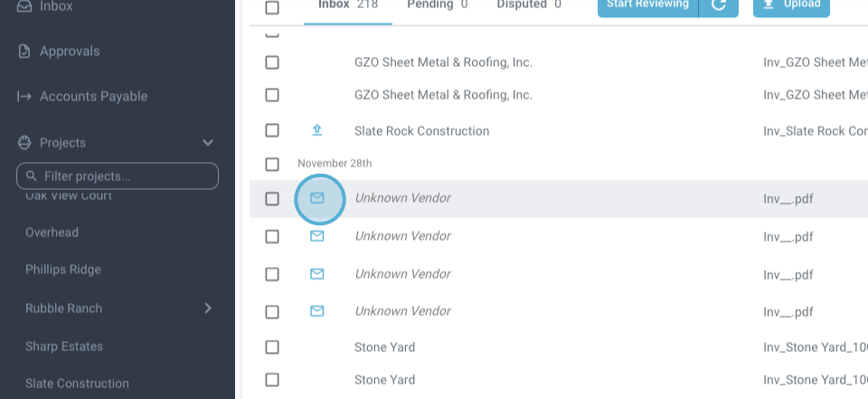Open the Sharp Estates project

(x=64, y=347)
